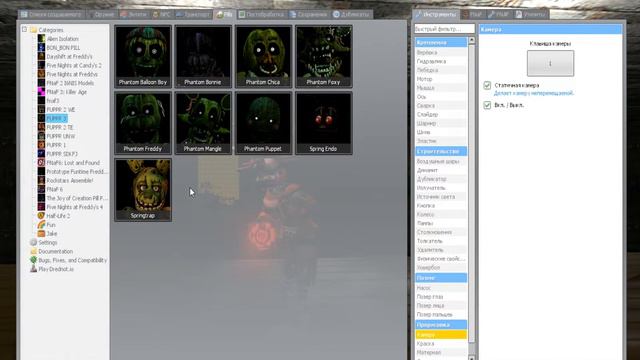Screen dimensions: 640x360
Task: Select the Мотор tool
Action: [441, 79]
